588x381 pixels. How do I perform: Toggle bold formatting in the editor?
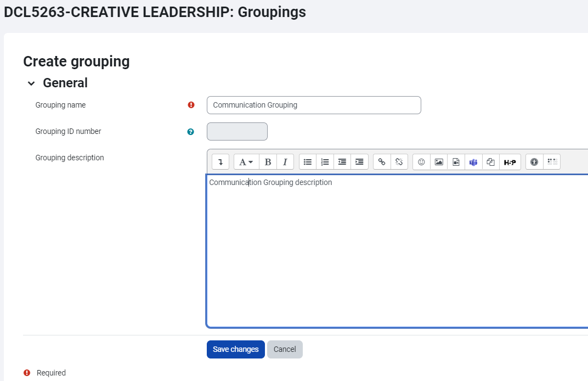point(268,161)
